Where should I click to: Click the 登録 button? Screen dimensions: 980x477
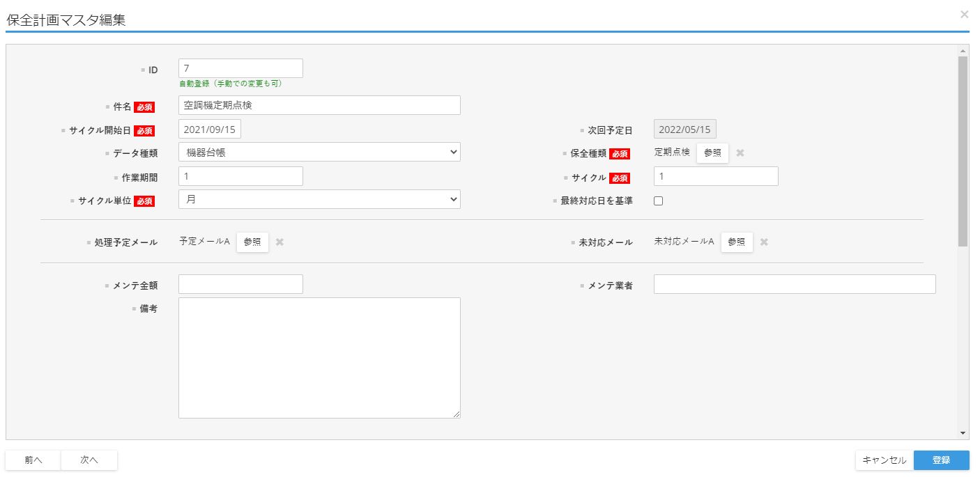point(941,460)
